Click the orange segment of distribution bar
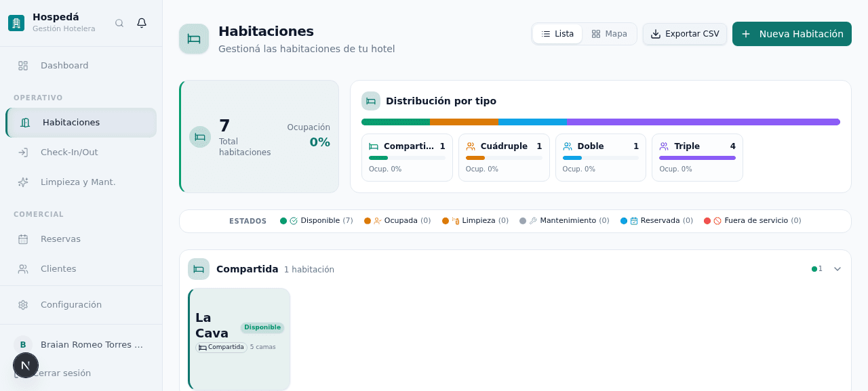 point(464,122)
